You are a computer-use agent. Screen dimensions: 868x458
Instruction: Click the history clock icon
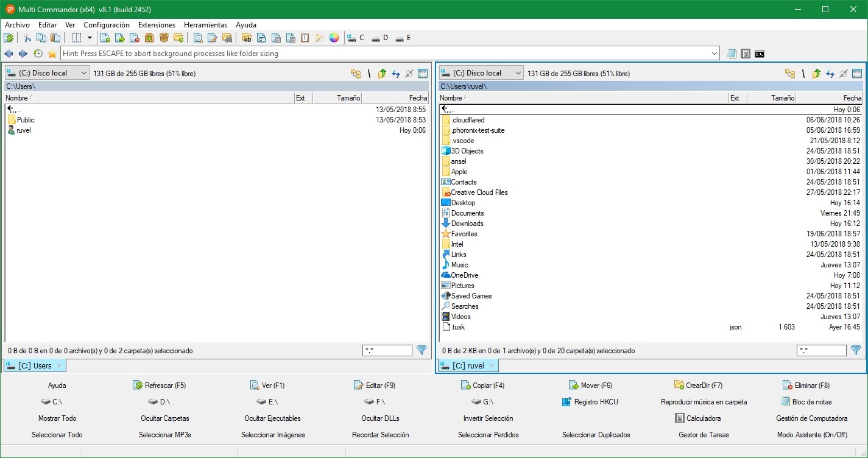[x=38, y=54]
